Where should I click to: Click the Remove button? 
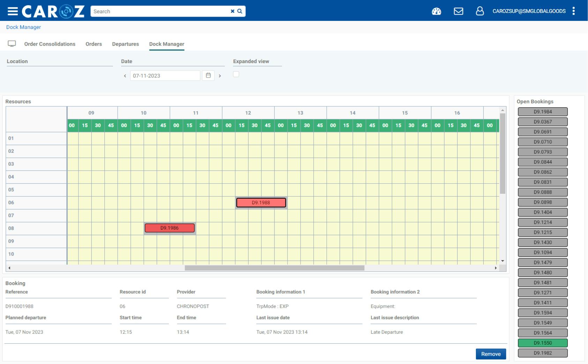pos(491,354)
